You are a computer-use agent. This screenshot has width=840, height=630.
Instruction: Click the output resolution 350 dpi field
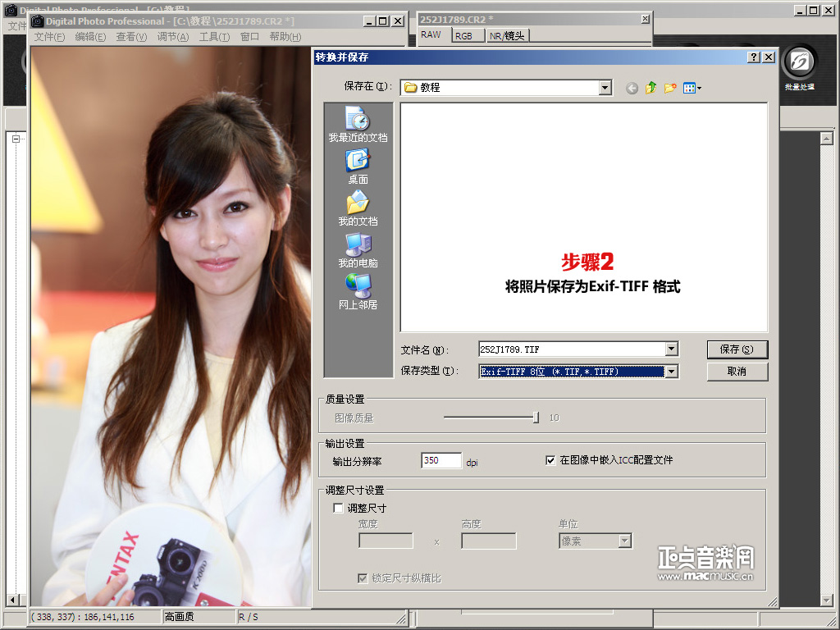441,461
